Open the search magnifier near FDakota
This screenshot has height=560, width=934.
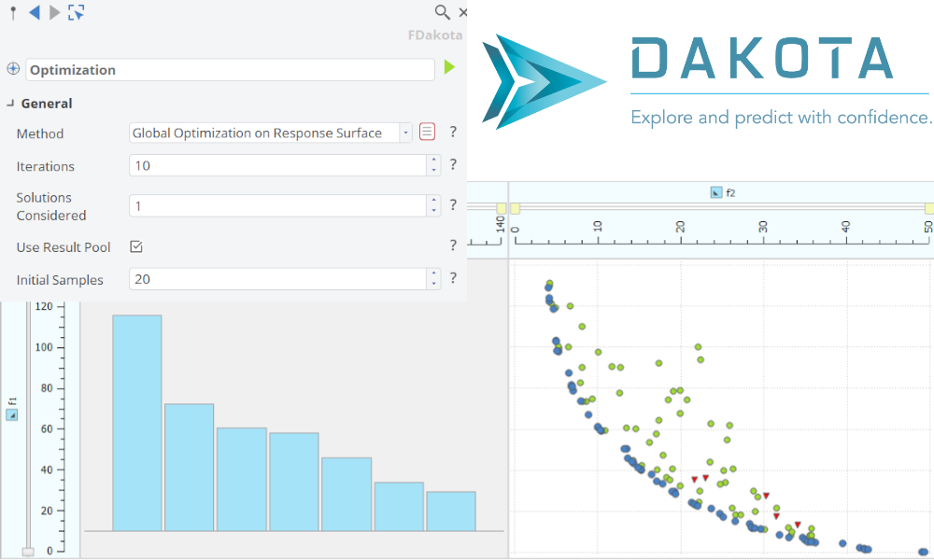(x=445, y=13)
